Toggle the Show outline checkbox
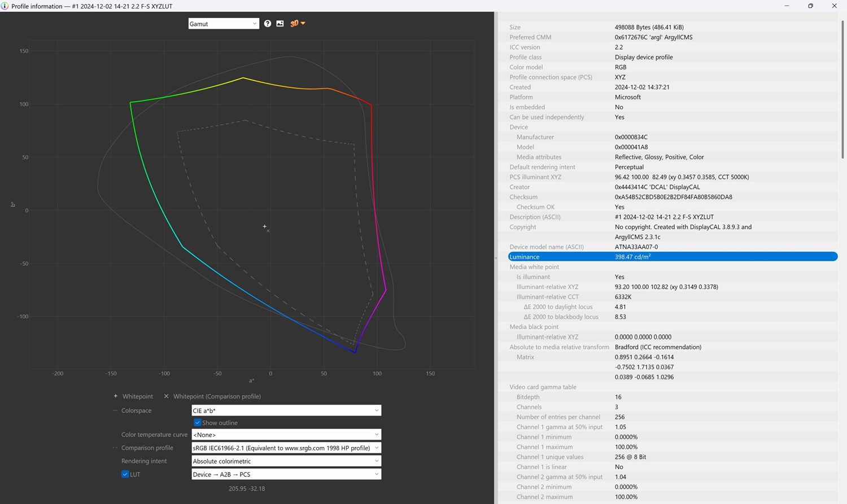The width and height of the screenshot is (847, 504). point(198,423)
